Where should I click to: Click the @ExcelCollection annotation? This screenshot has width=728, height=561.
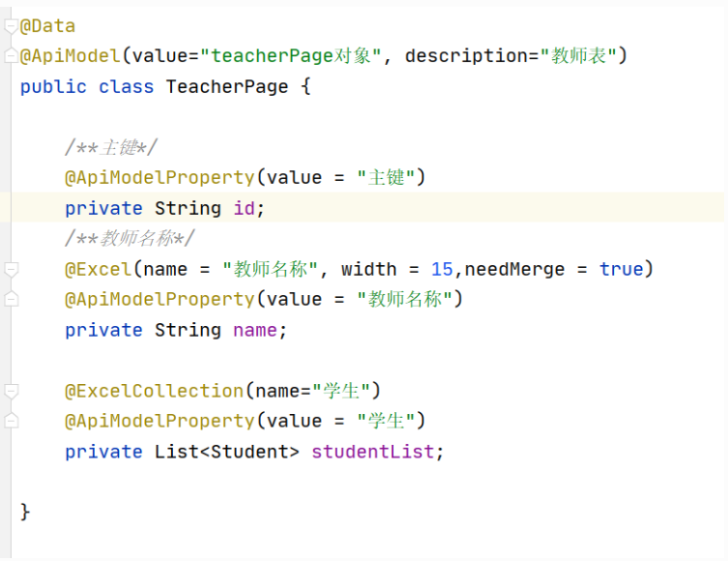[154, 391]
